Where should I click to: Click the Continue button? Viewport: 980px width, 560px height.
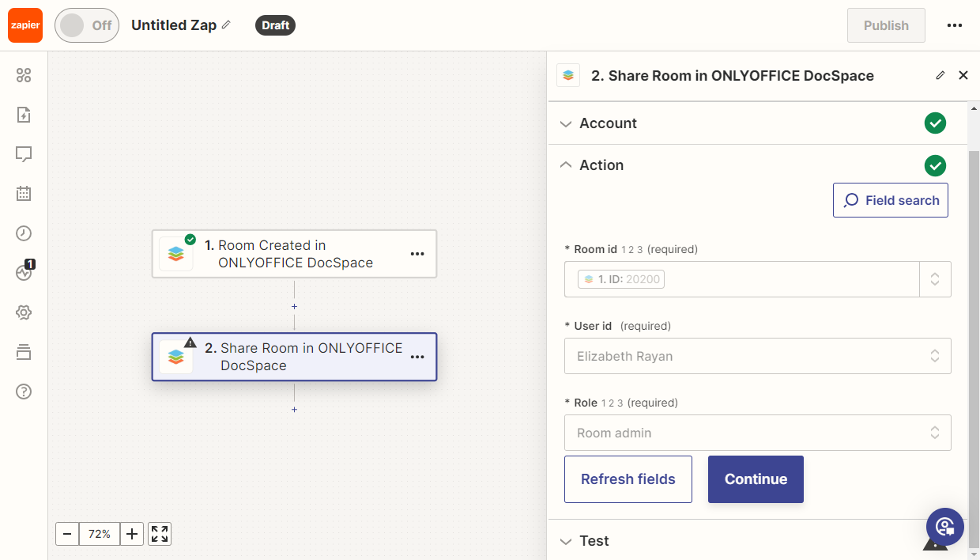(x=756, y=479)
